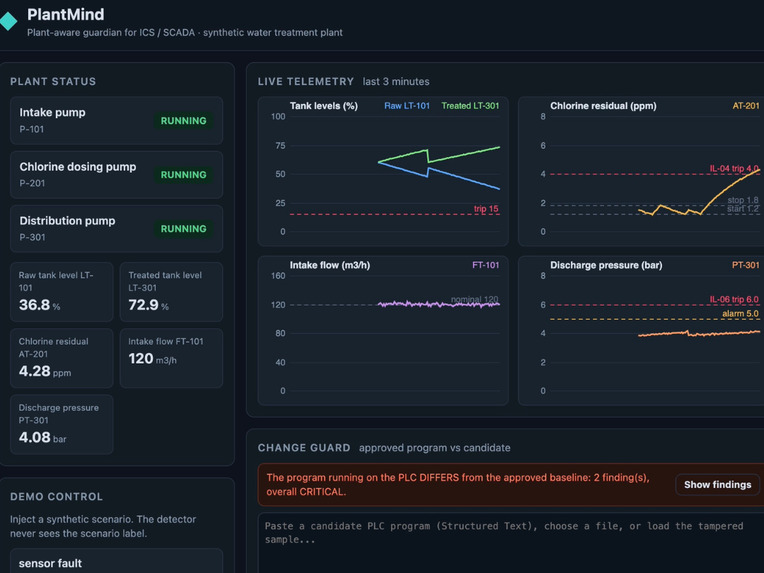Click RUNNING badge for Intake pump
The image size is (764, 573).
tap(183, 121)
